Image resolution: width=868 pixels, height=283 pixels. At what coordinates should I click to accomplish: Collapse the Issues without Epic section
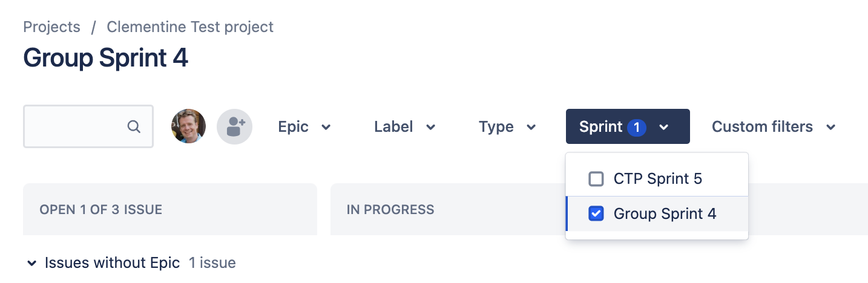click(31, 263)
